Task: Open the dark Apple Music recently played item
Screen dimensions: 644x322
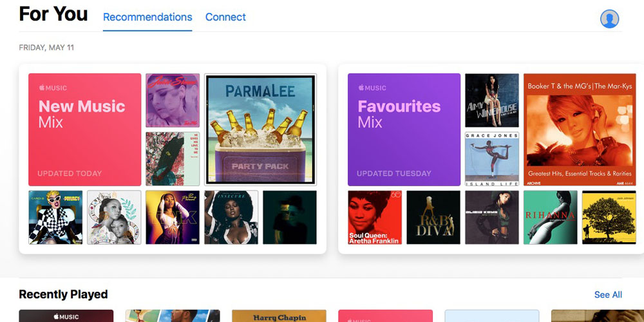Action: 66,316
